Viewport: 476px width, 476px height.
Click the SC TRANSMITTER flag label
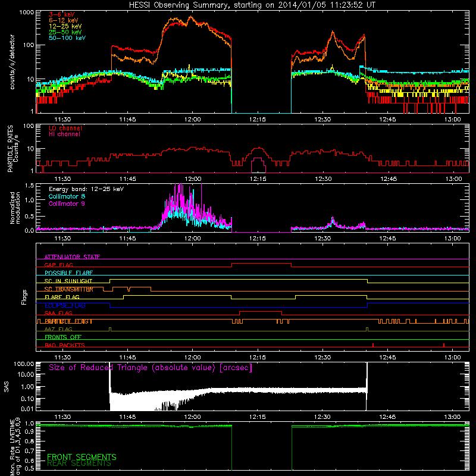pyautogui.click(x=69, y=289)
